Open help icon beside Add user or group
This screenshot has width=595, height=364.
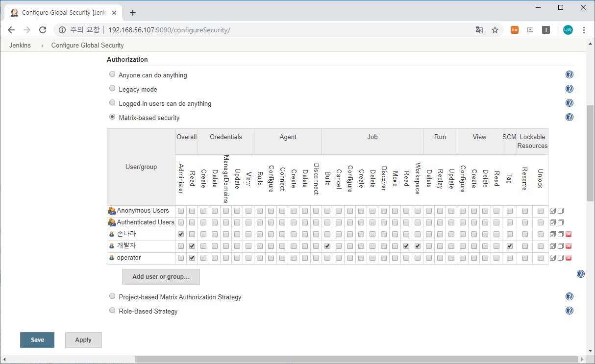[x=581, y=274]
